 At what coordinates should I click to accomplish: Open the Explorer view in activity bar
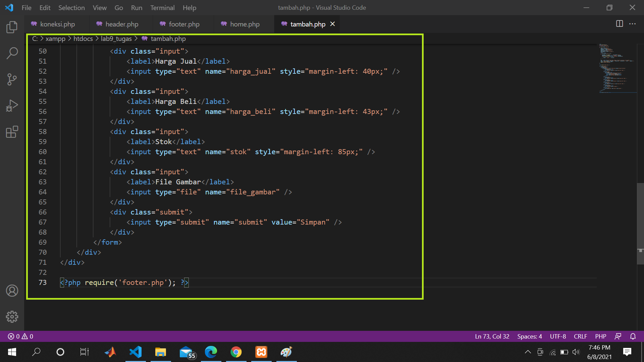click(12, 27)
